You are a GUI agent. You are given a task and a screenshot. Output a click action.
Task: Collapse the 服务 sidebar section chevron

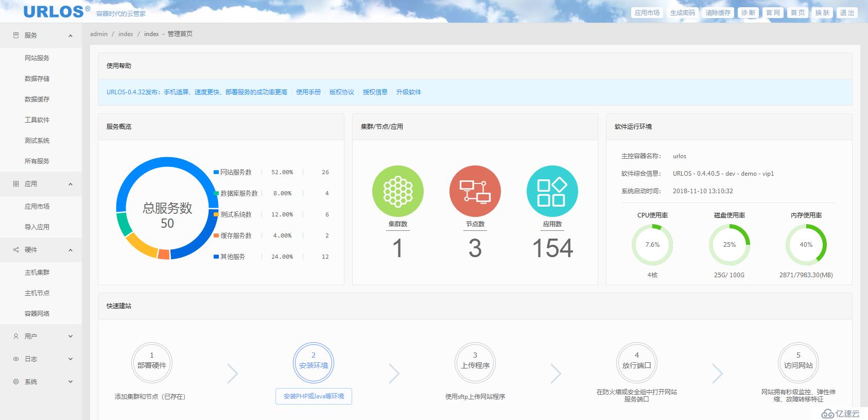71,36
